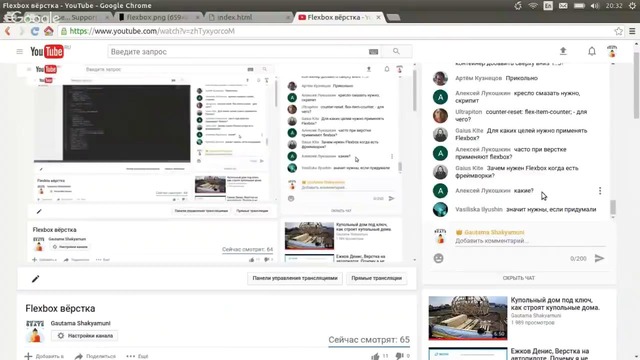640x360 pixels.
Task: Open Chrome's main menu icon
Action: pos(632,31)
